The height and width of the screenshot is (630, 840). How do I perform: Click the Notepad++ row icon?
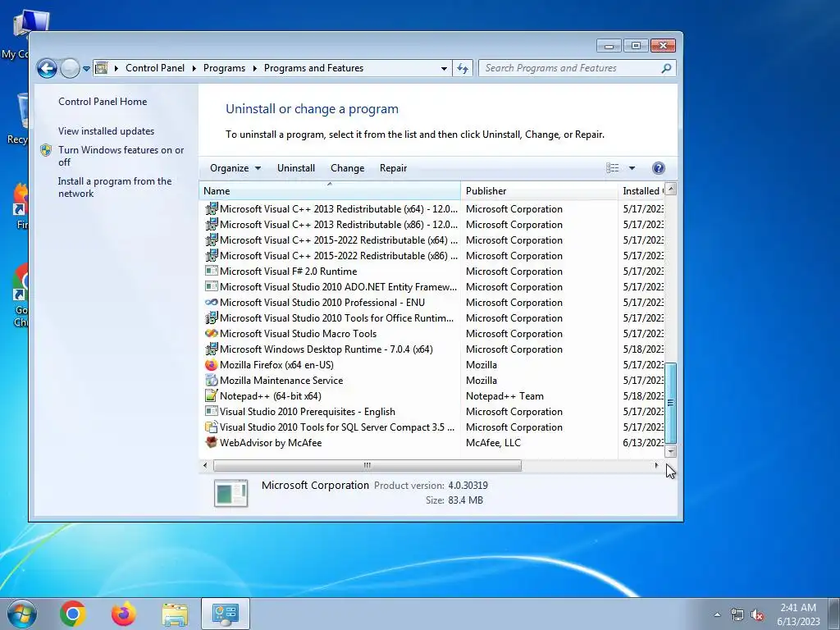coord(212,396)
